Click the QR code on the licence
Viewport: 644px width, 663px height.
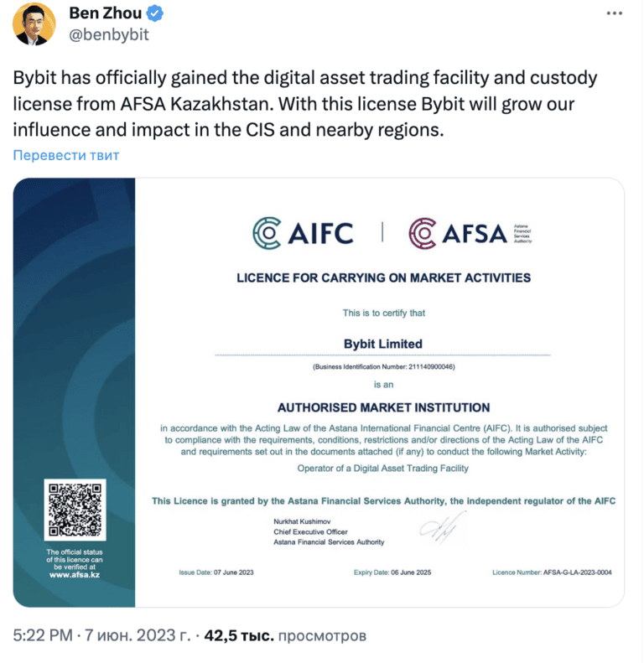75,510
